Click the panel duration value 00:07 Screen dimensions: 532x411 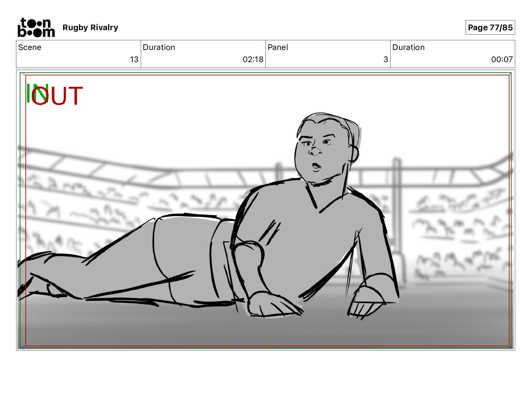click(502, 59)
